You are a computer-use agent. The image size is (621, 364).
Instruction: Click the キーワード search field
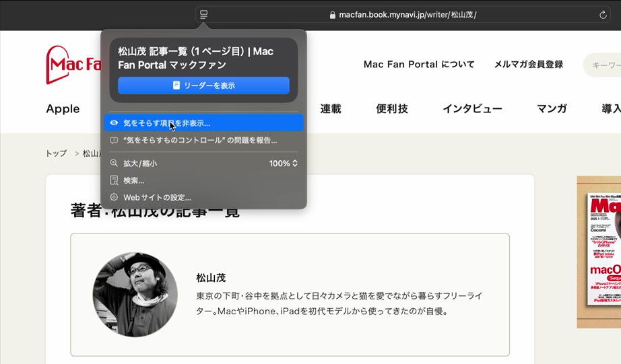[603, 65]
